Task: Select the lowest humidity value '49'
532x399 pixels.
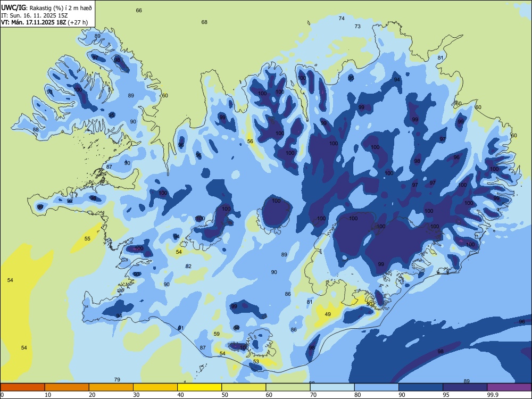Action: click(328, 314)
